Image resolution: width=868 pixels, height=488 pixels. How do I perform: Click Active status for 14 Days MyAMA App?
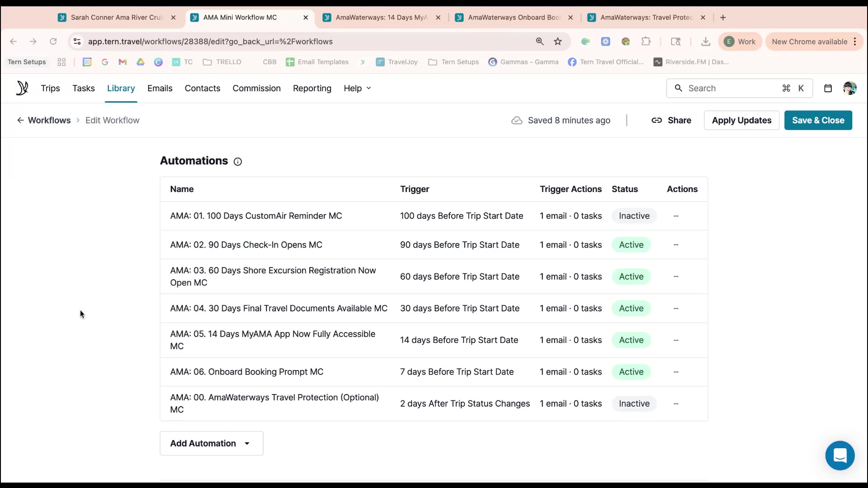coord(631,340)
